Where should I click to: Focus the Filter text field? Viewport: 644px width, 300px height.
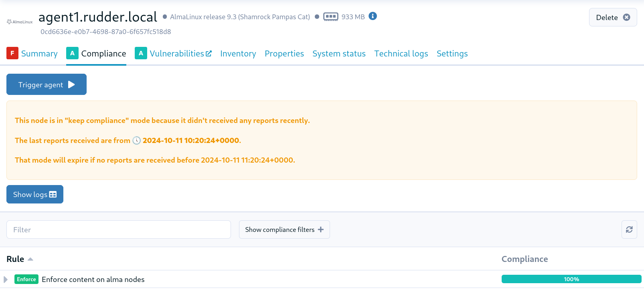pos(119,230)
